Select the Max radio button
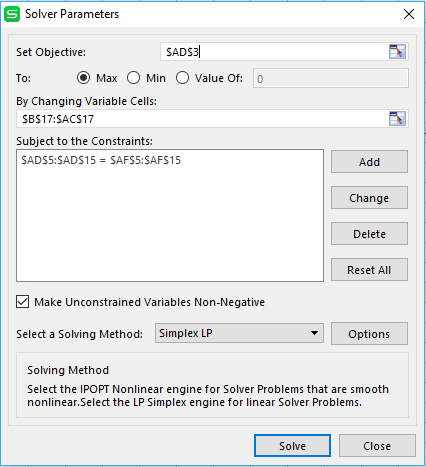 [83, 78]
